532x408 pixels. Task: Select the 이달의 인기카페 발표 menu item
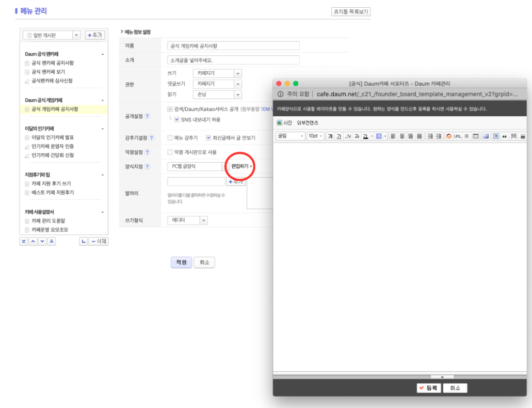(x=53, y=137)
